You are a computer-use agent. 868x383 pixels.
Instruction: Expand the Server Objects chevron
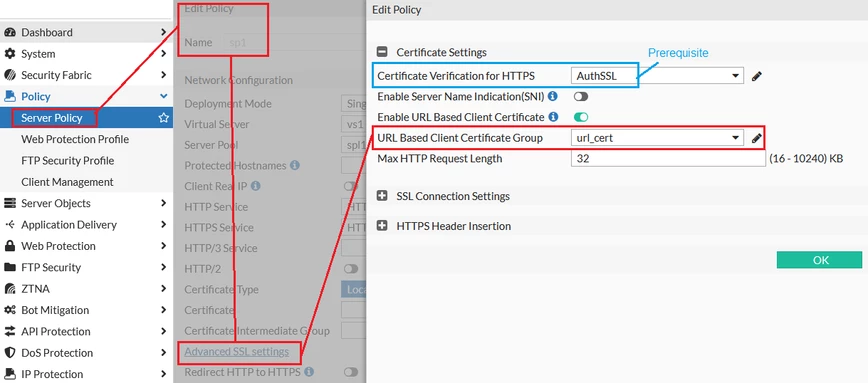[x=163, y=203]
